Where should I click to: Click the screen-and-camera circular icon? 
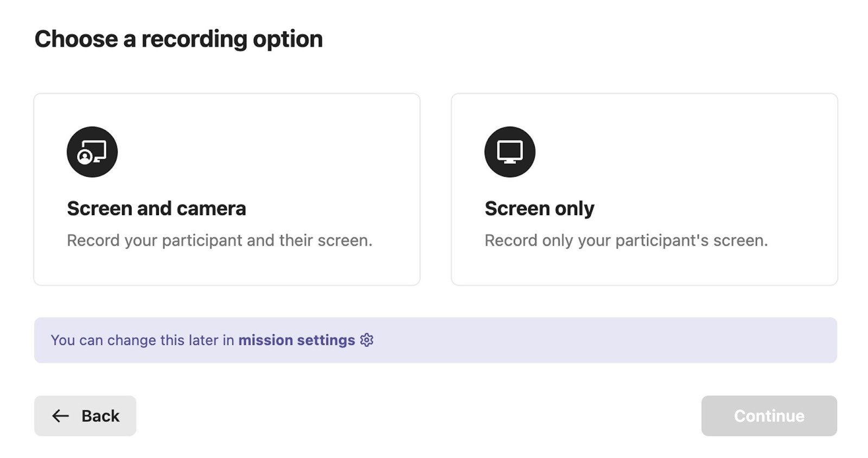[92, 152]
